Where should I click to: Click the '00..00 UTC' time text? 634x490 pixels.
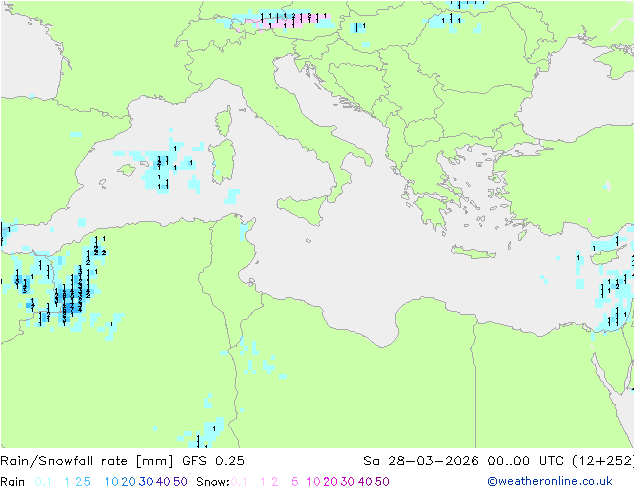point(526,461)
